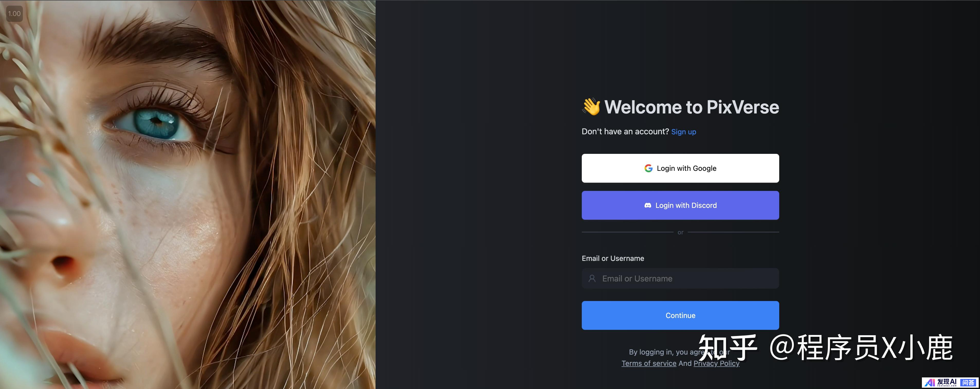Image resolution: width=980 pixels, height=389 pixels.
Task: Log in using the Discord button
Action: [680, 206]
